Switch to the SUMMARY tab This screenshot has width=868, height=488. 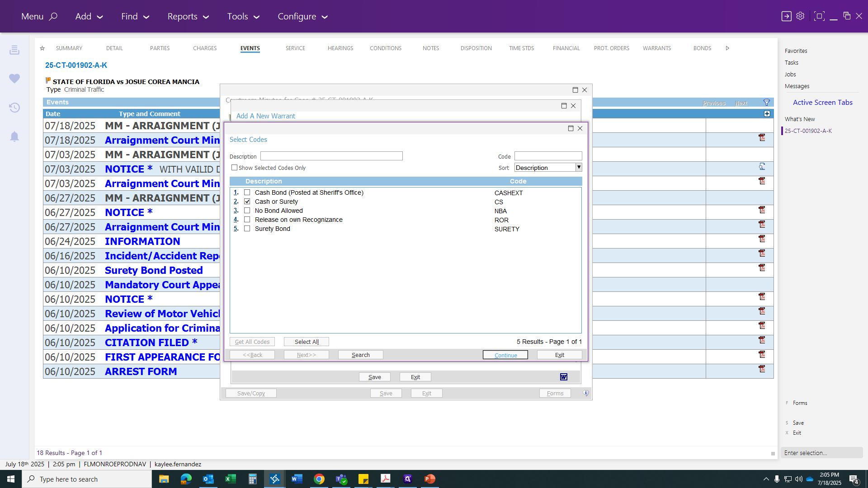69,48
